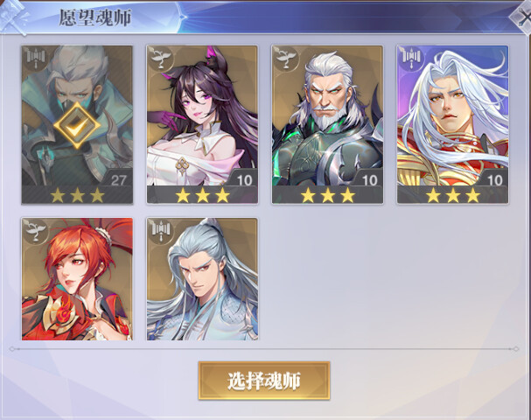Click the bird class icon on red-haired girl card
This screenshot has width=531, height=420.
pos(36,231)
